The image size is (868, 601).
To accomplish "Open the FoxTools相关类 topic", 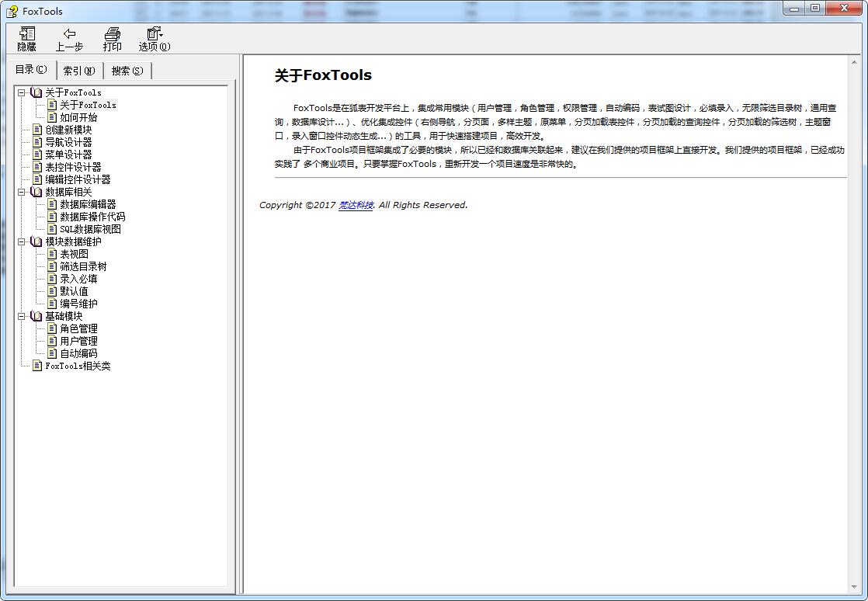I will click(x=78, y=366).
